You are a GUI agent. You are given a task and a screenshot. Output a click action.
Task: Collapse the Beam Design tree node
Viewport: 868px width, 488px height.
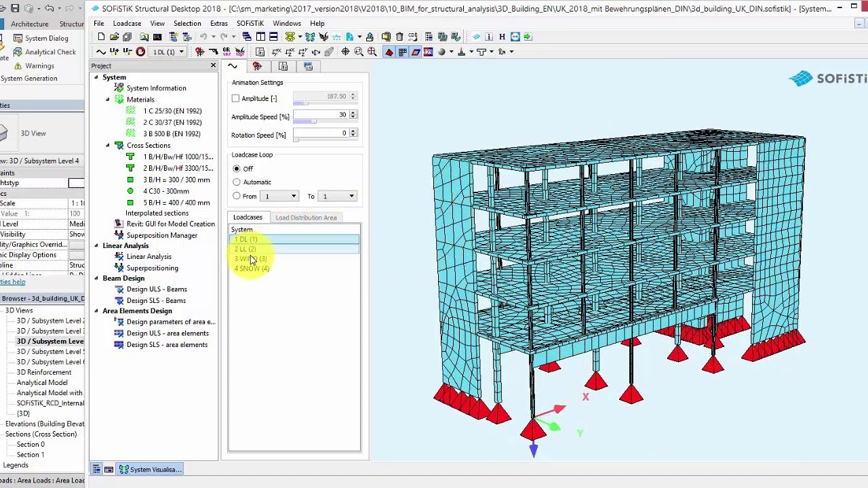click(96, 278)
